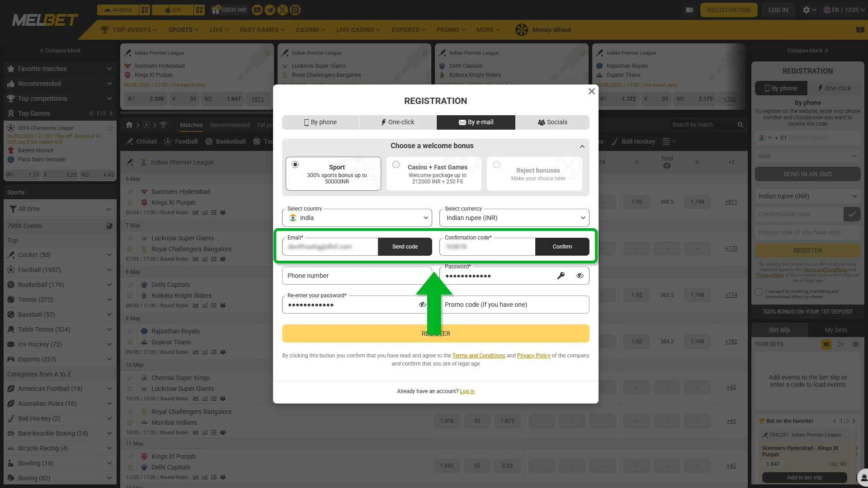Open the bet slip settings gear
The width and height of the screenshot is (868, 488).
[855, 344]
